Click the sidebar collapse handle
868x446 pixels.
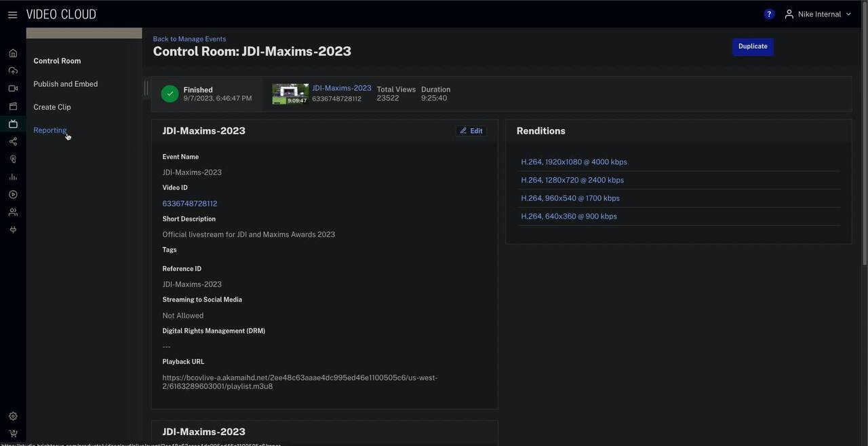click(x=146, y=88)
